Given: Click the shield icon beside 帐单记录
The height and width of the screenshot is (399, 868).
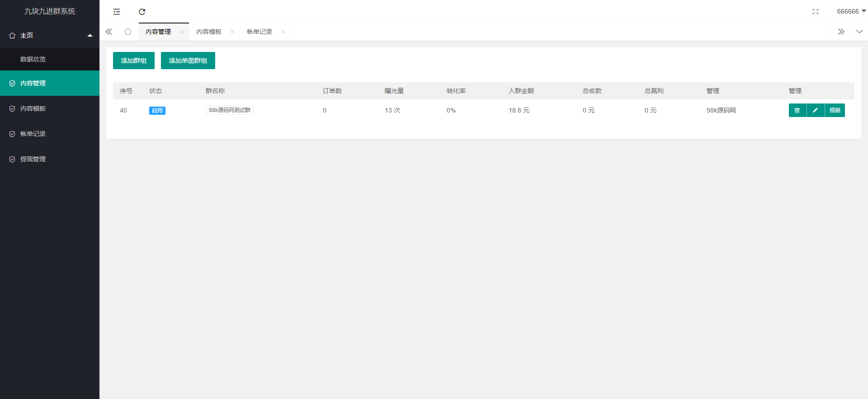Looking at the screenshot, I should pos(12,134).
